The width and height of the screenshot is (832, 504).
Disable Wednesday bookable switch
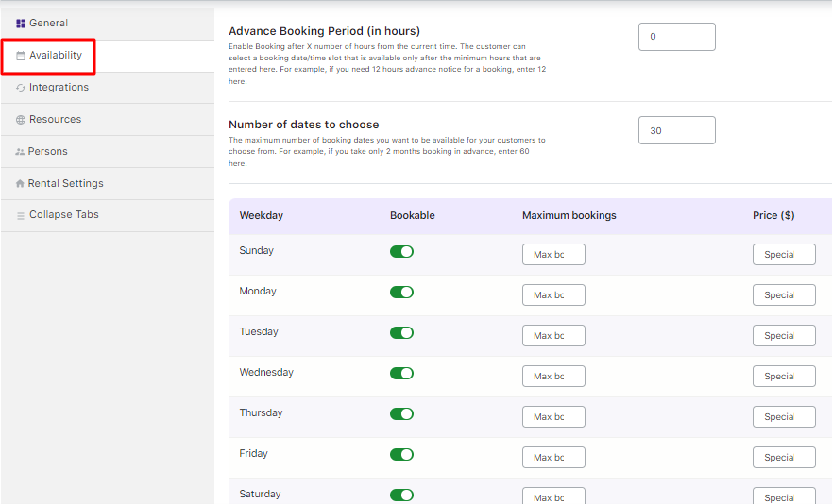(x=401, y=373)
